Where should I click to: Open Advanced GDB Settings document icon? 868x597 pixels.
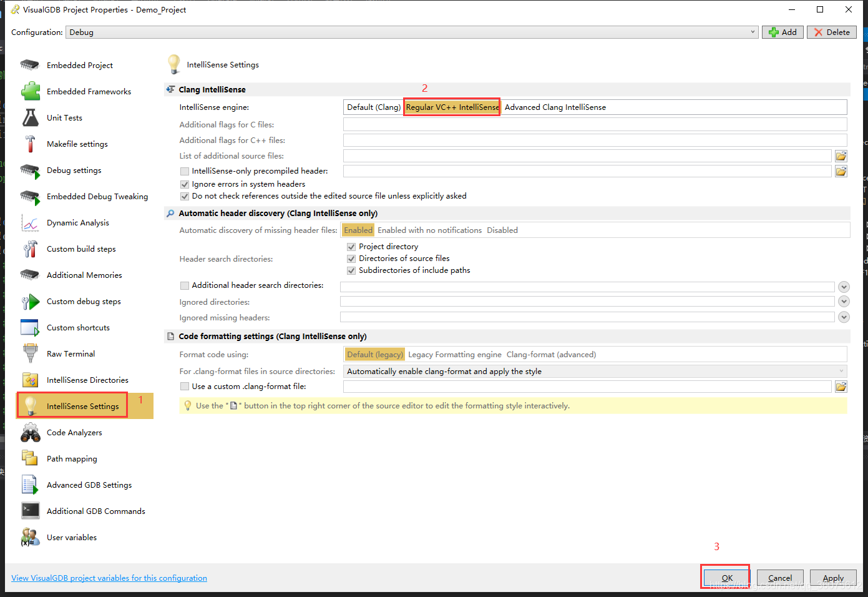30,485
